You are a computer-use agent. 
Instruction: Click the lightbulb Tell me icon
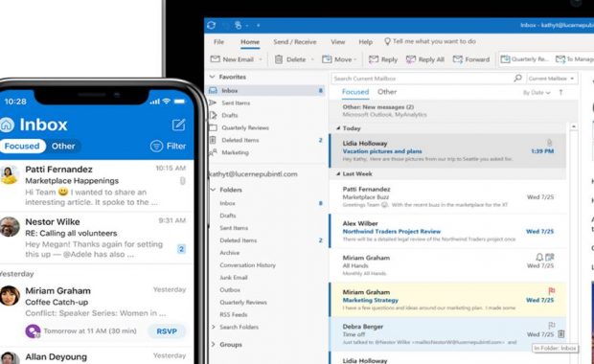point(387,41)
